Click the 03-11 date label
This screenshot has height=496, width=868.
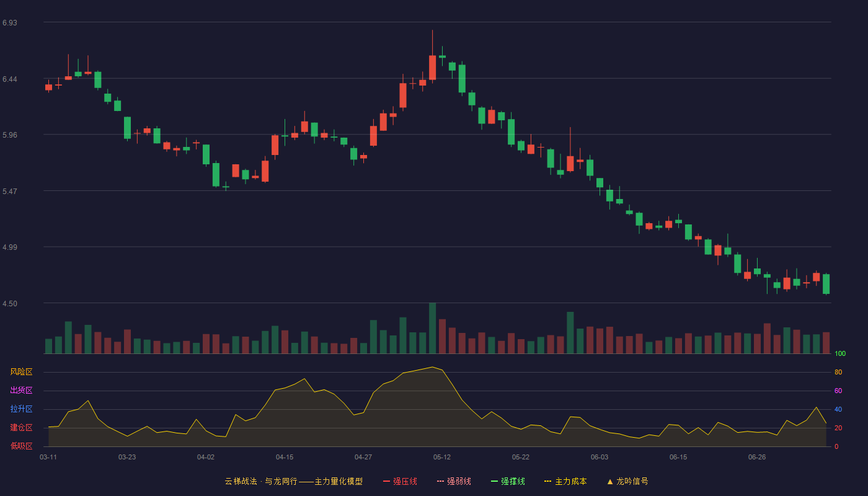48,457
